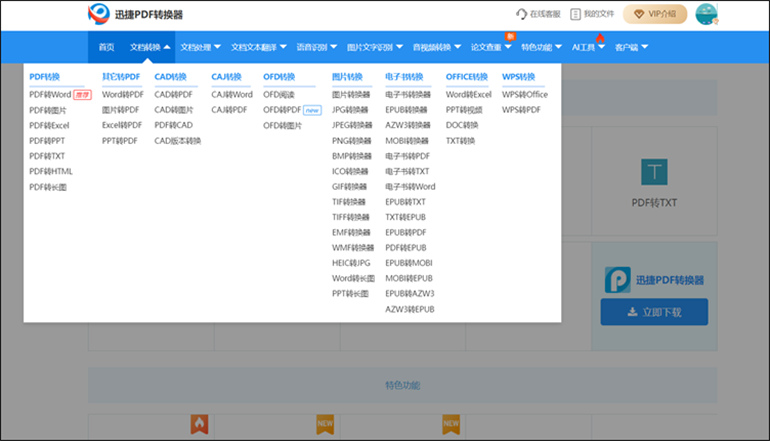Image resolution: width=770 pixels, height=441 pixels.
Task: Click the 立即下载 button
Action: 654,312
